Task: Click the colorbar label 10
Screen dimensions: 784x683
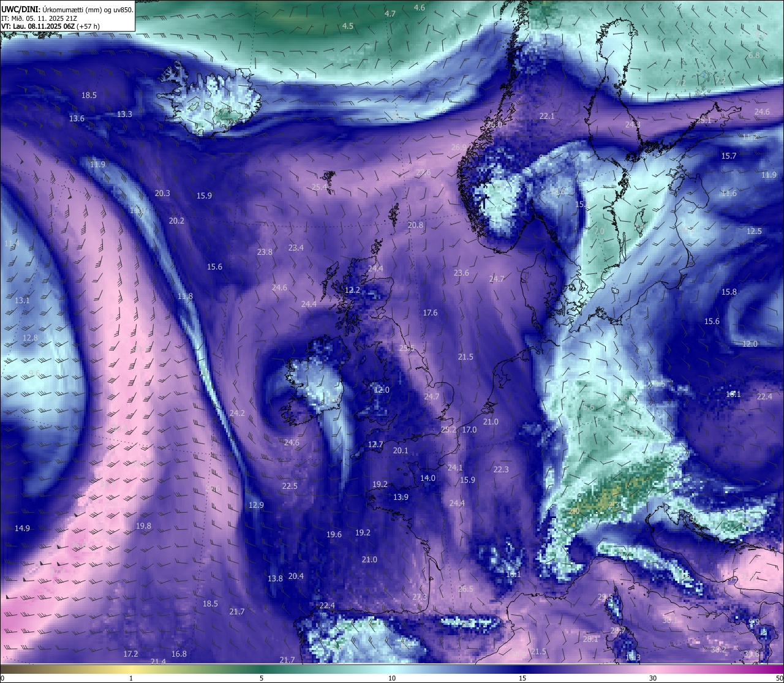Action: point(392,678)
